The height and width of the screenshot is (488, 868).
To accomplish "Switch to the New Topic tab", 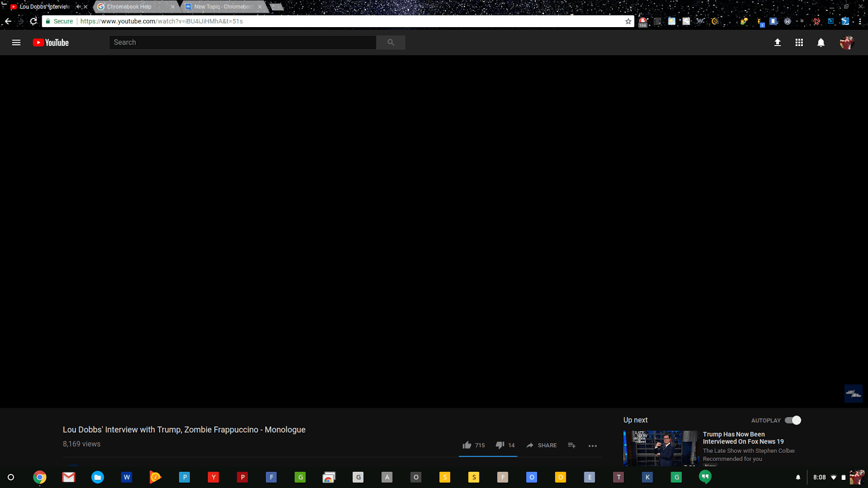I will (223, 7).
